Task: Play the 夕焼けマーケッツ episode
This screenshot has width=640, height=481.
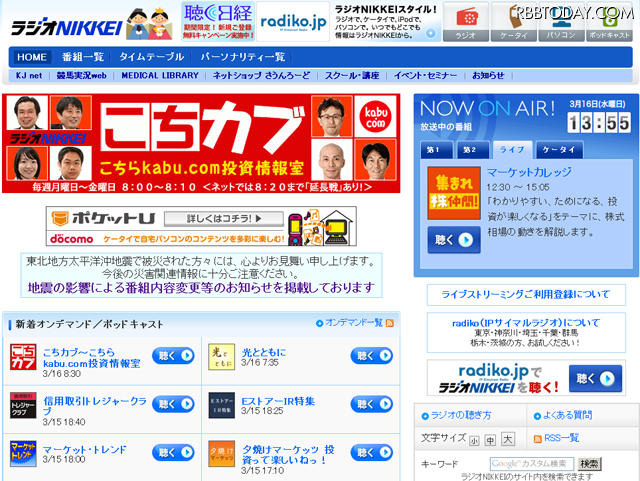Action: point(371,452)
